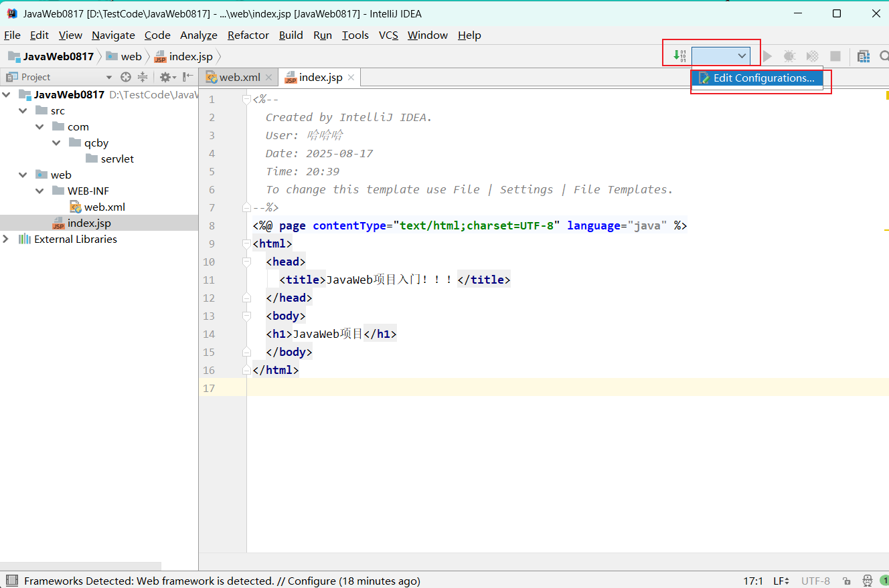889x588 pixels.
Task: Open the File menu
Action: pyautogui.click(x=12, y=35)
